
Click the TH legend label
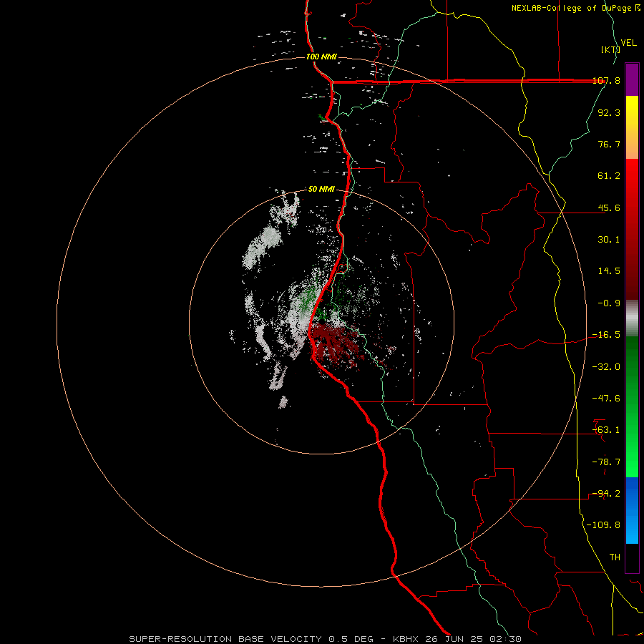tap(615, 557)
